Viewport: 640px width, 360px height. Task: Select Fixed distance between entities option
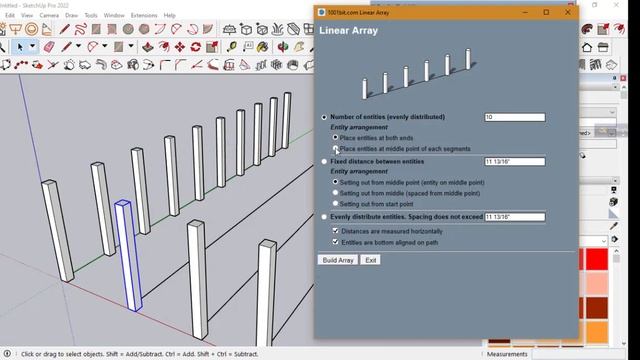point(324,162)
